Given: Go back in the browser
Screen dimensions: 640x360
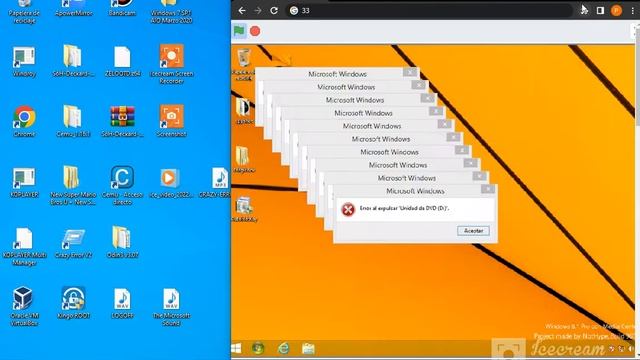Looking at the screenshot, I should point(242,11).
